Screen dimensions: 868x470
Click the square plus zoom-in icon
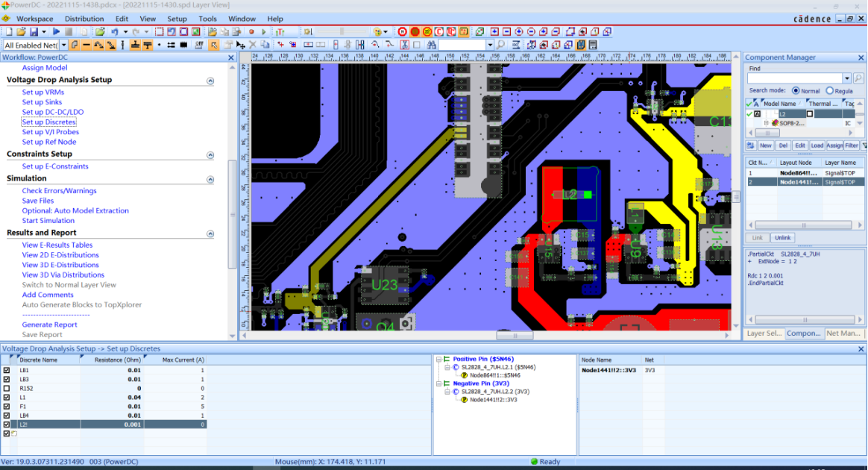point(494,31)
